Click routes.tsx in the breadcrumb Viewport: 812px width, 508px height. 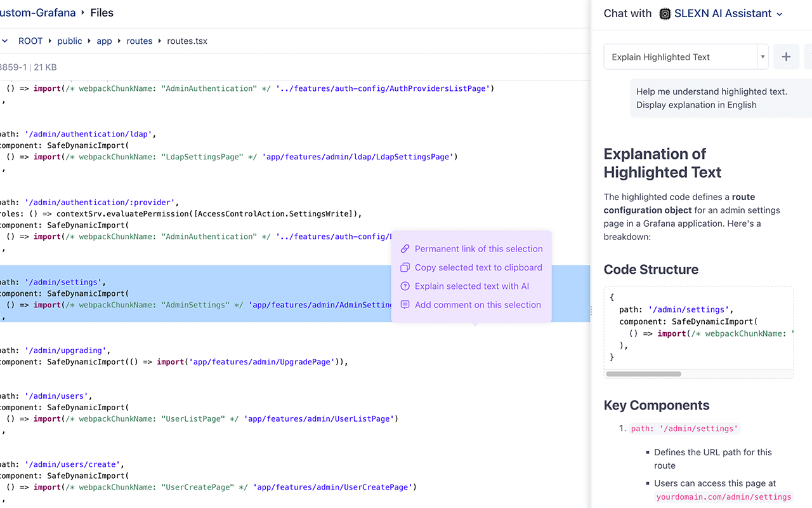pos(187,41)
